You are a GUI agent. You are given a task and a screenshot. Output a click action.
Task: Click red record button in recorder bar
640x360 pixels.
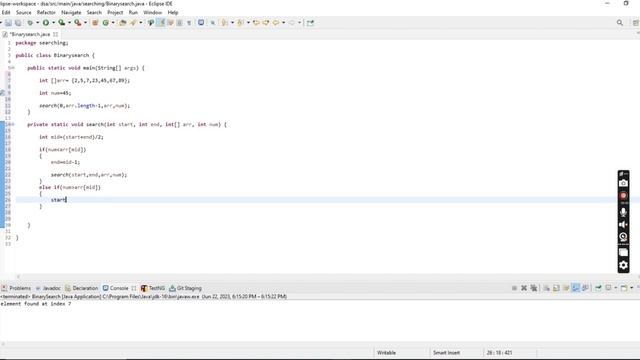tap(623, 196)
